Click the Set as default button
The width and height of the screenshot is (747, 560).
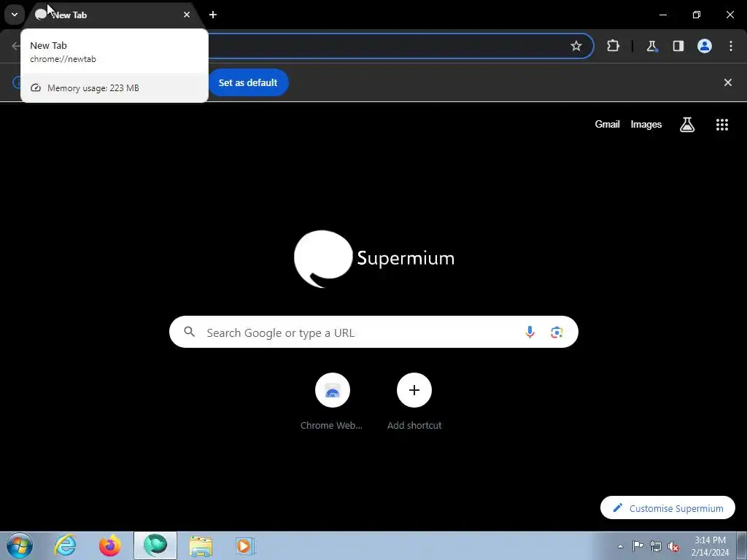248,82
